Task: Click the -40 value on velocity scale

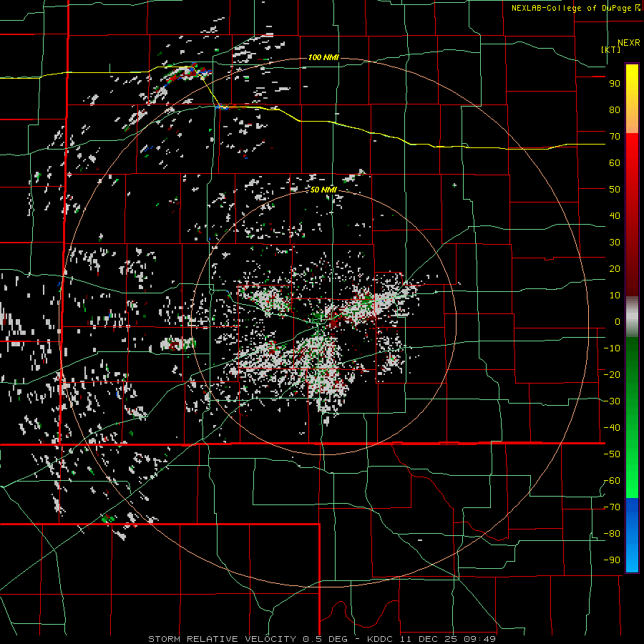Action: coord(612,428)
